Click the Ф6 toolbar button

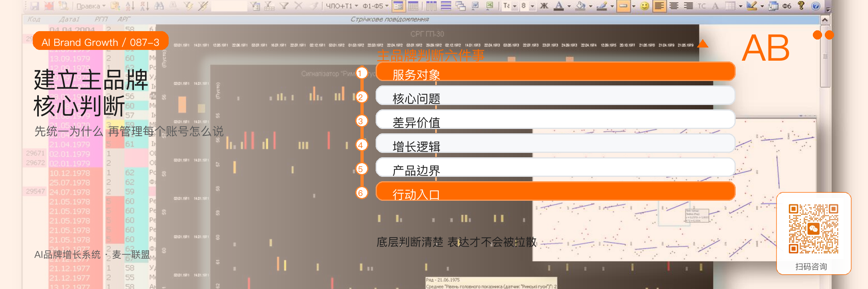click(x=787, y=6)
